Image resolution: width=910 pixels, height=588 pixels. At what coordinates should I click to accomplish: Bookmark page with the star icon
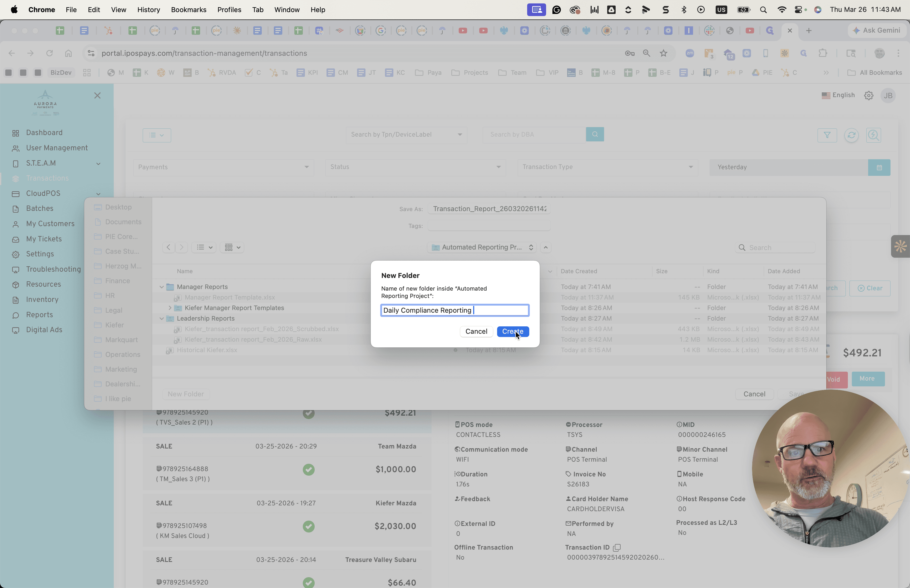pos(664,53)
